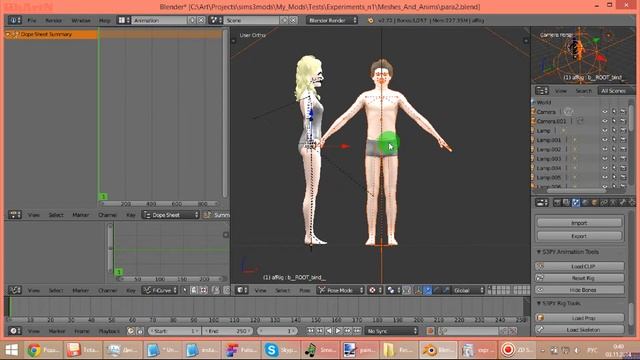Open the Outliner editor type icon
Viewport: 640px width, 360px height.
[x=542, y=91]
